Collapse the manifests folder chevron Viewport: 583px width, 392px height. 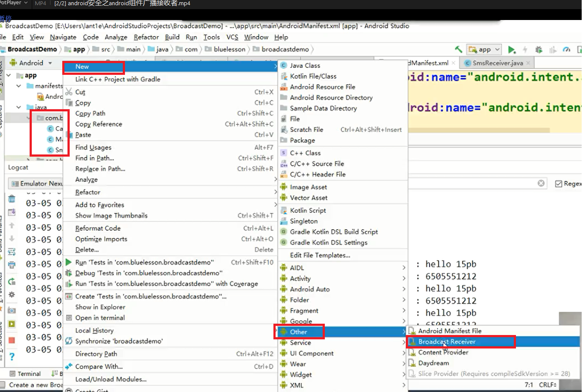[19, 86]
